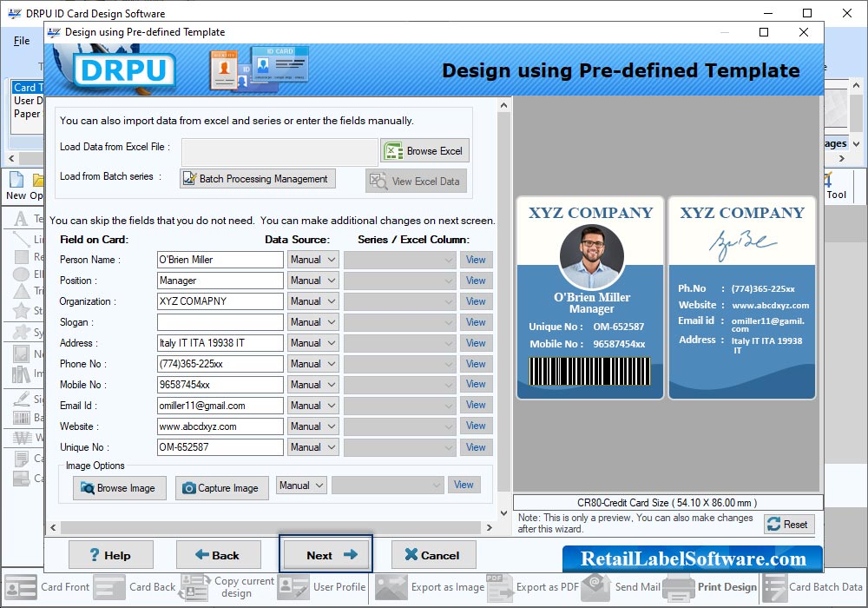Open User Profile in the bottom toolbar
Screen dimensions: 868x608
tap(322, 587)
